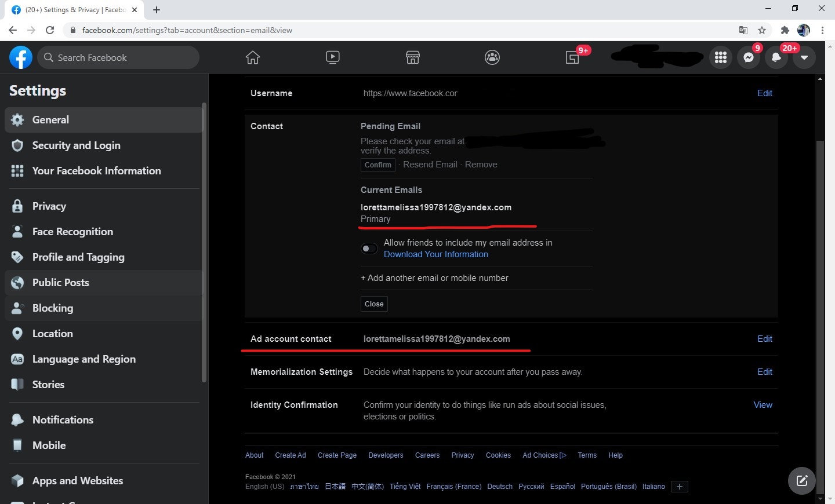
Task: Close the Settings & Privacy tab
Action: click(x=135, y=10)
